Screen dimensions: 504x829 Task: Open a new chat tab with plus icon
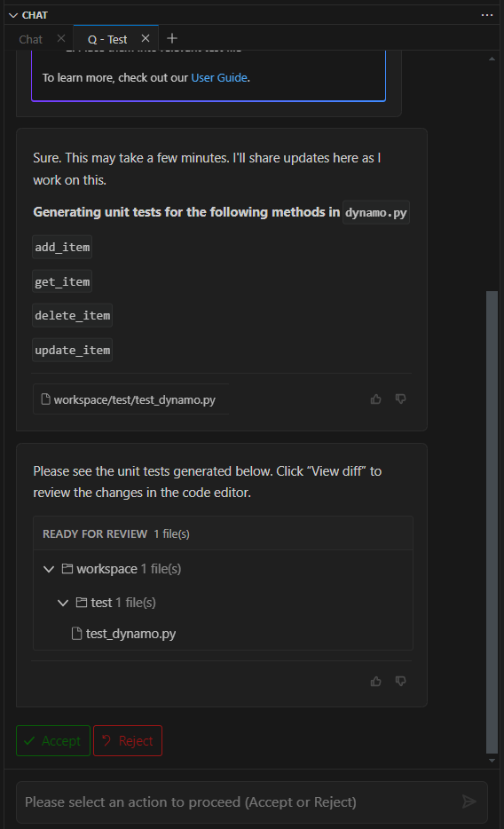[x=172, y=38]
